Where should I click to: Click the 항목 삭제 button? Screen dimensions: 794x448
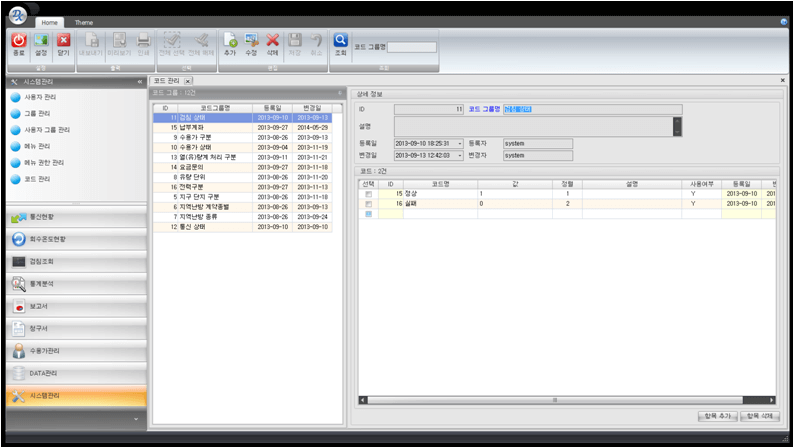[758, 415]
